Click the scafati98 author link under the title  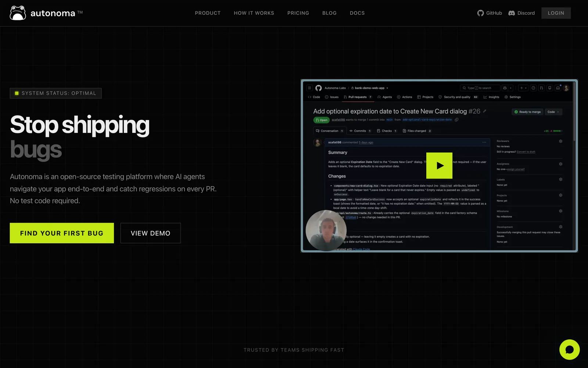338,120
